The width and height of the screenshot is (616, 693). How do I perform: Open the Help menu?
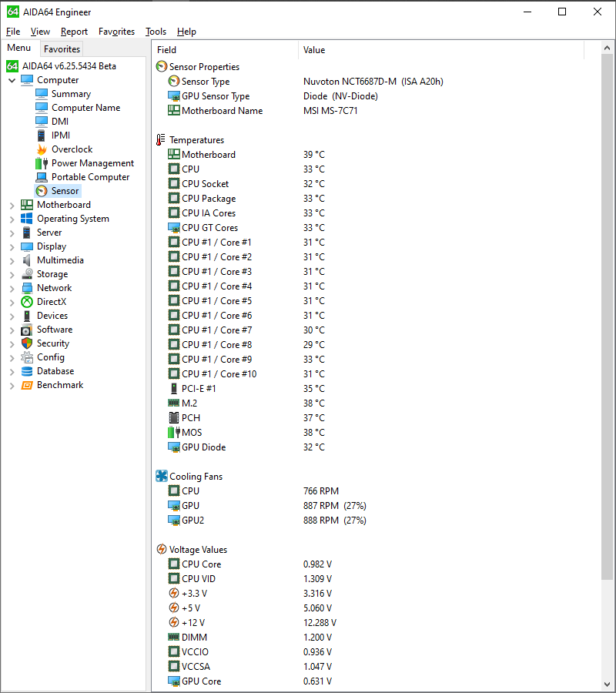click(x=186, y=32)
